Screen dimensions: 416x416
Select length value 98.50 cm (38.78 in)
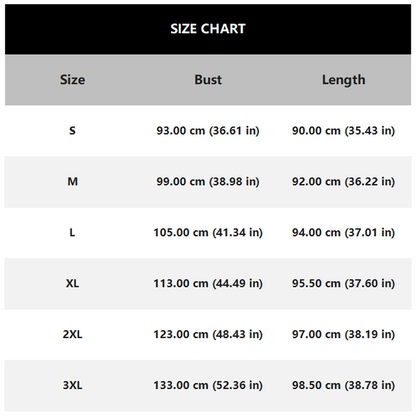[344, 385]
